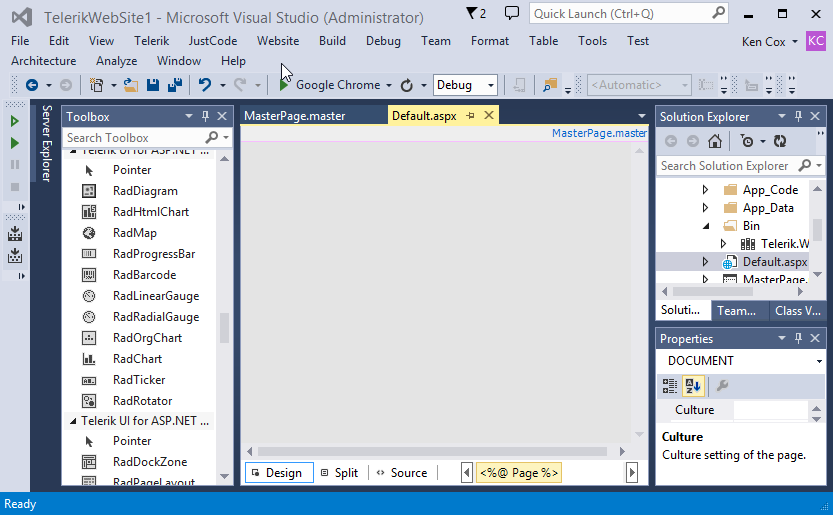Select RadChart in the Toolbox
Image resolution: width=833 pixels, height=515 pixels.
pos(138,359)
